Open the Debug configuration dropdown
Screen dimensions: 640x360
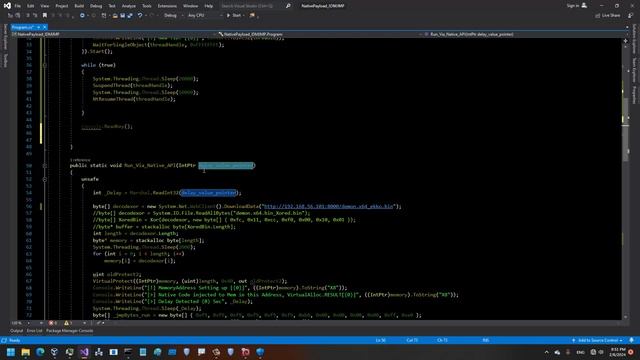click(173, 16)
